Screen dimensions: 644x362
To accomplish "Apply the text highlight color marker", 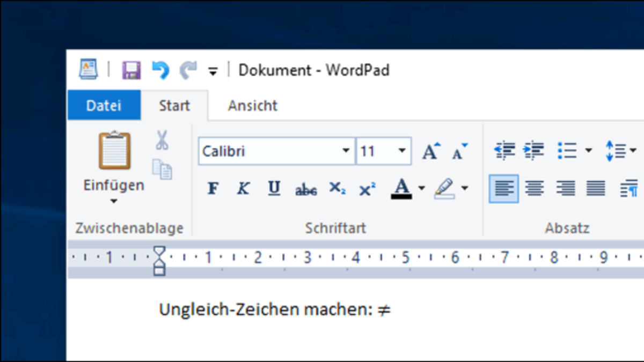I will pos(445,188).
